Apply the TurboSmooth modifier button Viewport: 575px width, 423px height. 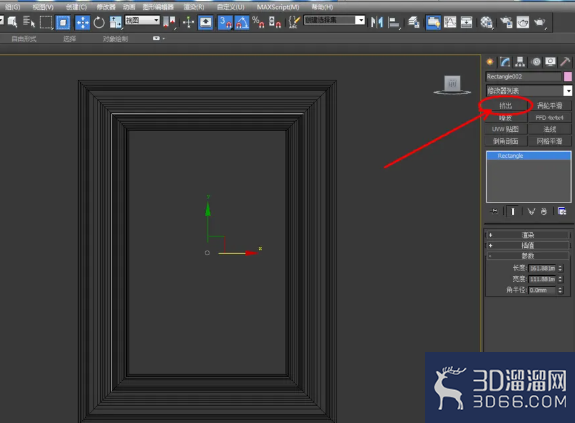tap(550, 106)
